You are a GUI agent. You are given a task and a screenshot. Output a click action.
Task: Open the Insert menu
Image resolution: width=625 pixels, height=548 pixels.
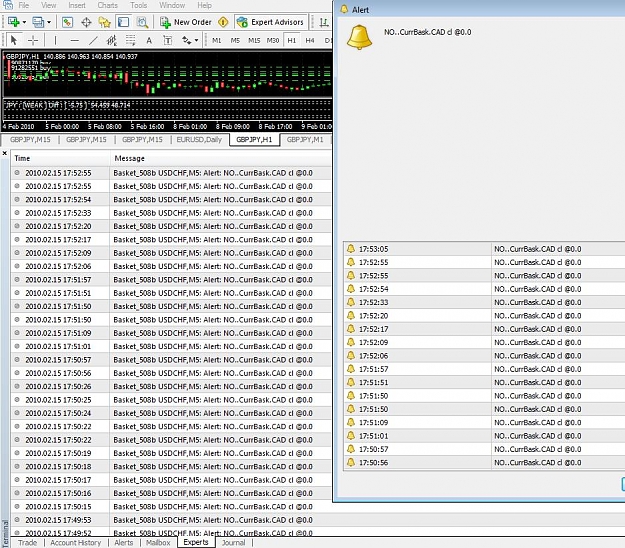click(77, 5)
